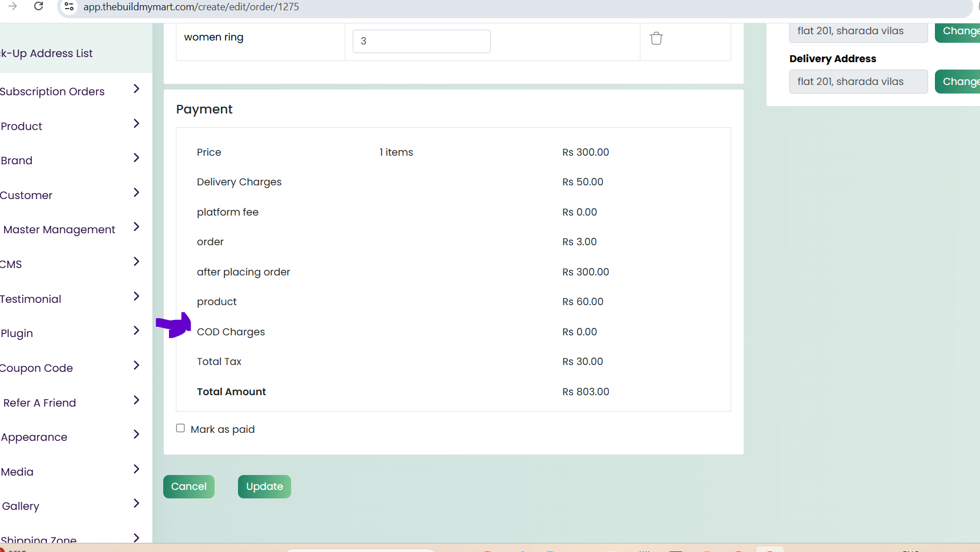
Task: Select the Total Amount Rs 803.00 value
Action: coord(586,392)
